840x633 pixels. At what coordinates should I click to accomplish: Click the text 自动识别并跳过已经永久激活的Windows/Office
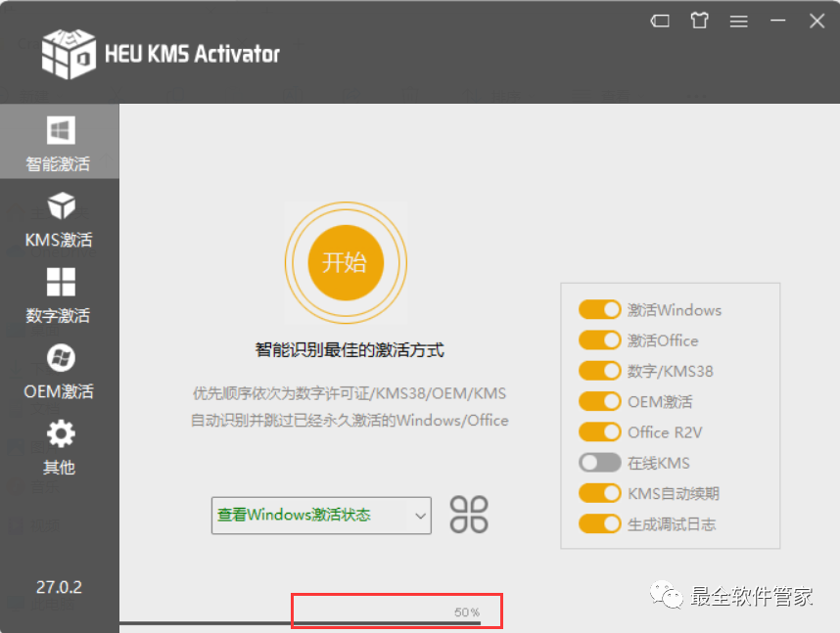350,421
